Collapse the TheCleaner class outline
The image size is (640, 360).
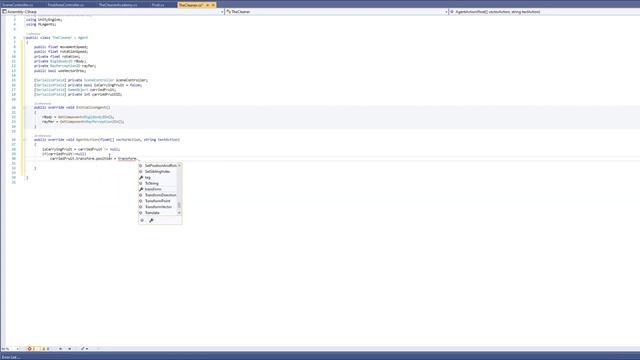pos(24,38)
